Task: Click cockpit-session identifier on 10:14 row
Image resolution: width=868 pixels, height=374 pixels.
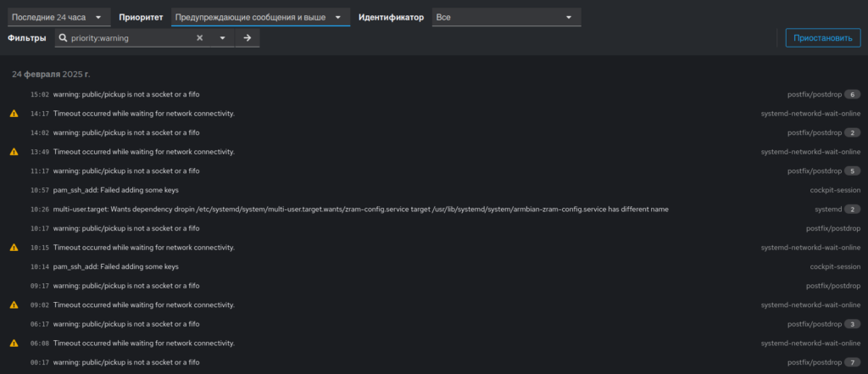Action: (835, 266)
